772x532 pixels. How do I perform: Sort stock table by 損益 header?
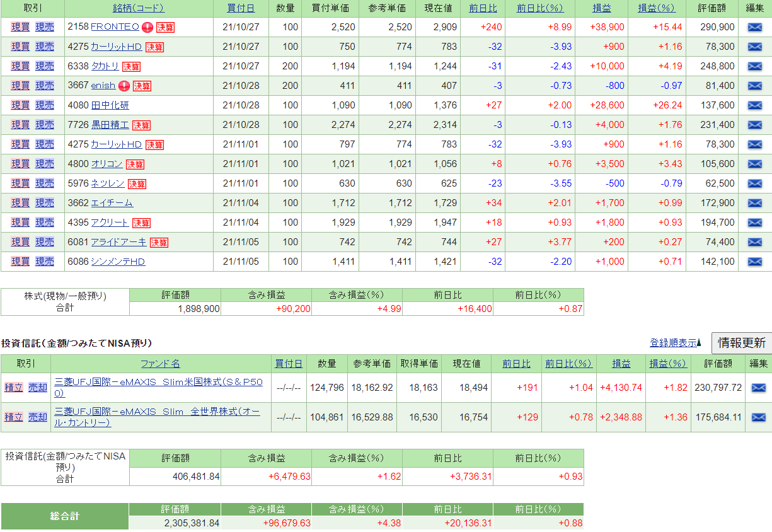pos(601,8)
